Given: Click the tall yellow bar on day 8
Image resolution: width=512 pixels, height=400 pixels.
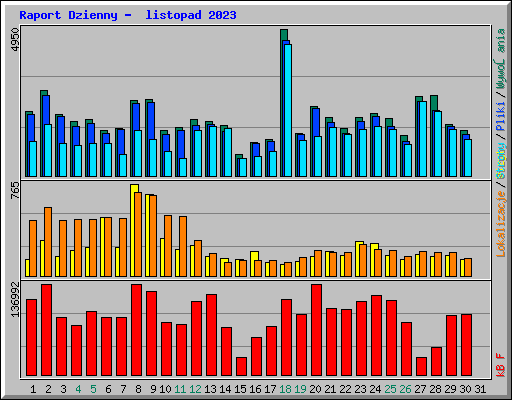Looking at the screenshot, I should pyautogui.click(x=134, y=230).
